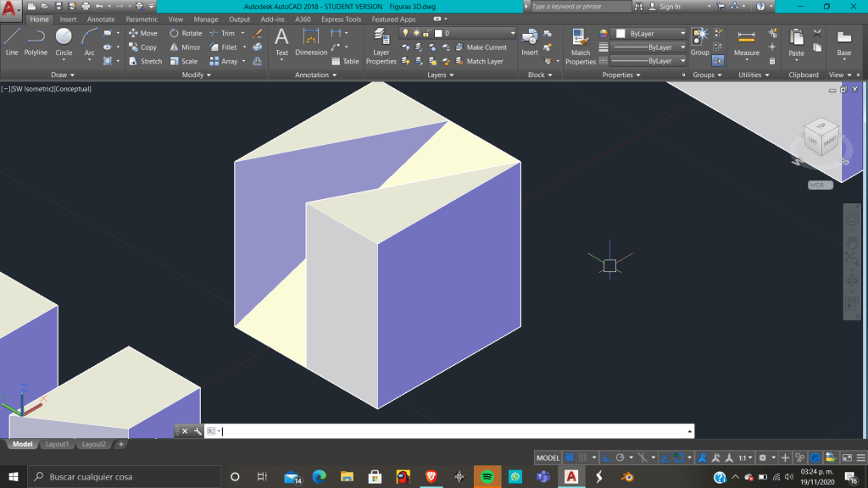Screen dimensions: 868x488
Task: Switch to the Annotate ribbon tab
Action: (101, 19)
